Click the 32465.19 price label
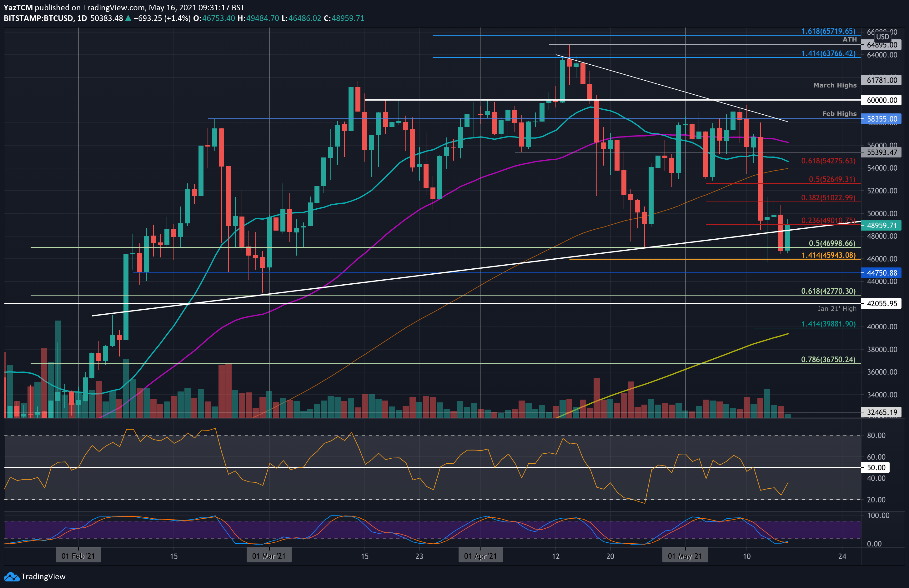The height and width of the screenshot is (588, 909). click(x=881, y=412)
